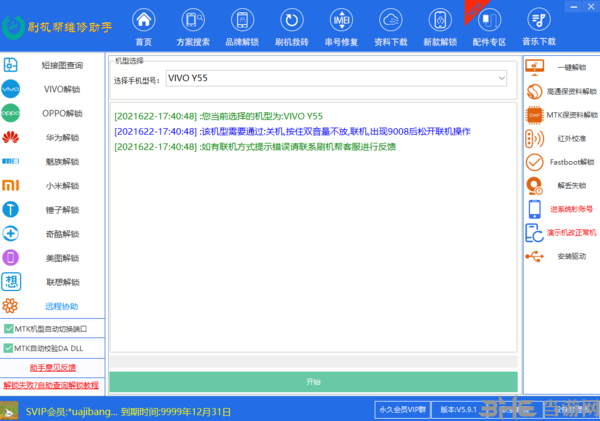This screenshot has height=421, width=600.
Task: Click the Fastboot解锁 label
Action: click(x=572, y=162)
